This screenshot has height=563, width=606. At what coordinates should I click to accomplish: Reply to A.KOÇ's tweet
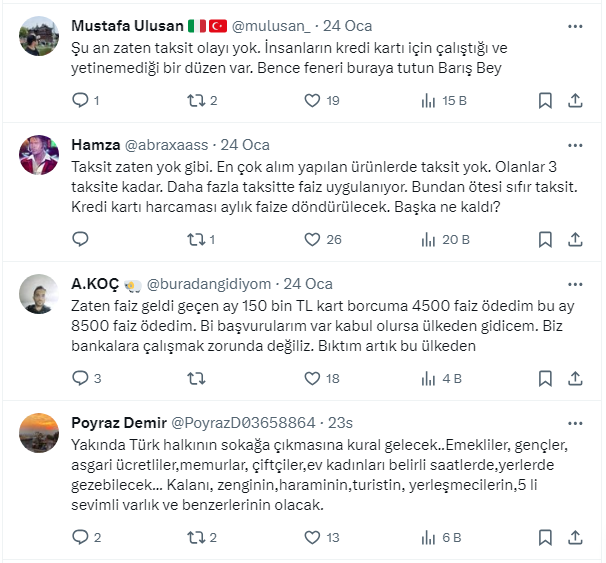click(81, 378)
